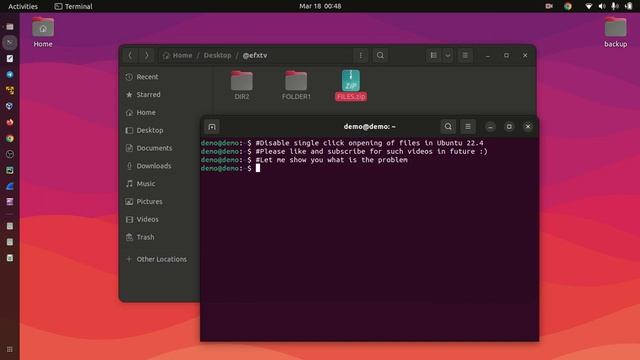Click the microphone icon in top bar
This screenshot has height=360, width=640.
(x=615, y=6)
